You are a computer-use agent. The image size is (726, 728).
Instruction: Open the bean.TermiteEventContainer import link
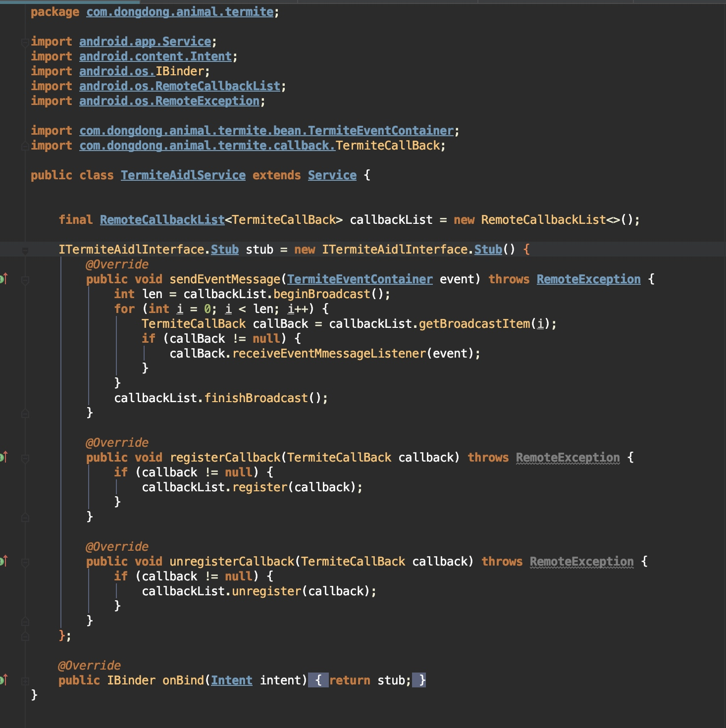click(266, 131)
